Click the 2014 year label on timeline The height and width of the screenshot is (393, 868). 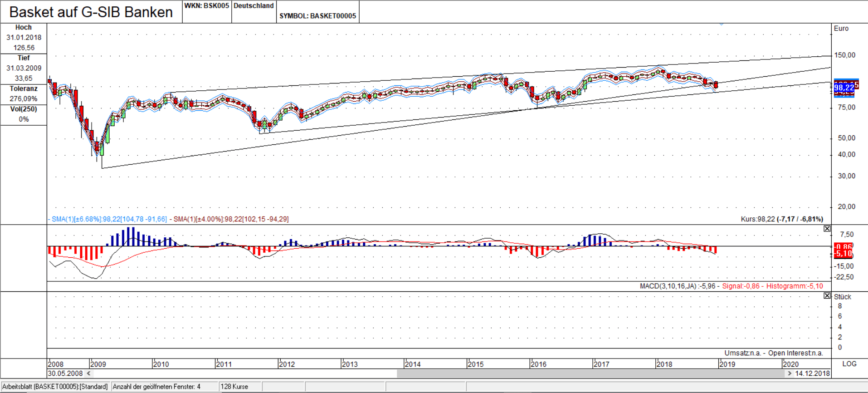point(413,364)
